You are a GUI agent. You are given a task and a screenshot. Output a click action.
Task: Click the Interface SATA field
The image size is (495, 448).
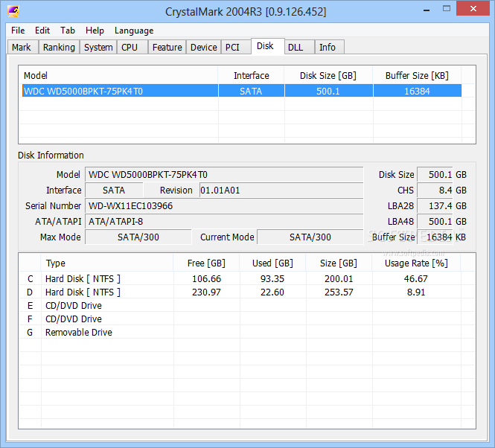click(114, 191)
